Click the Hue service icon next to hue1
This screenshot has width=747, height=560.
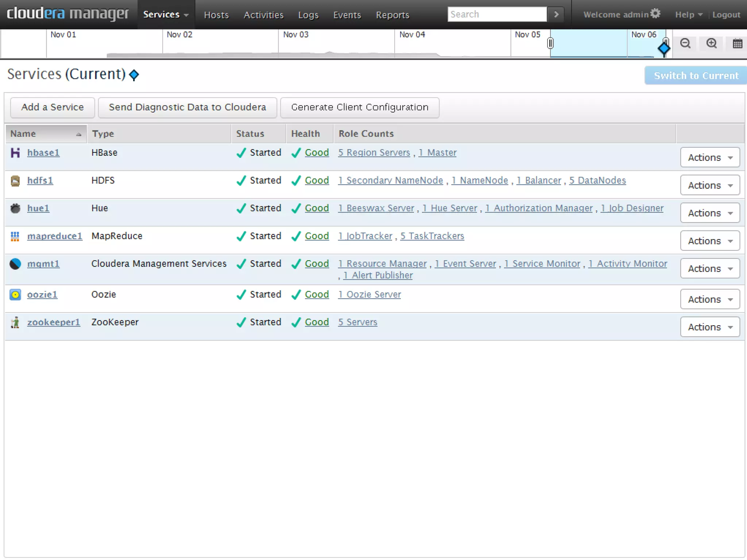pyautogui.click(x=15, y=209)
